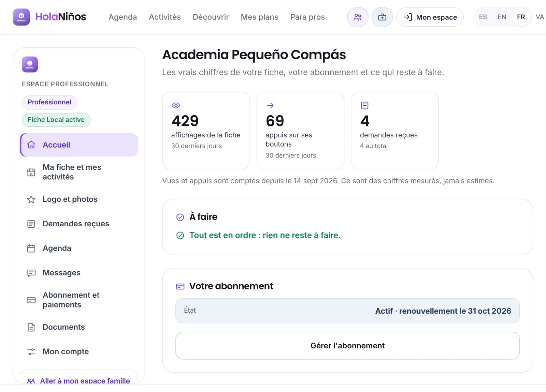Open Activités in top navigation
Screen dimensions: 546x392
pos(165,17)
